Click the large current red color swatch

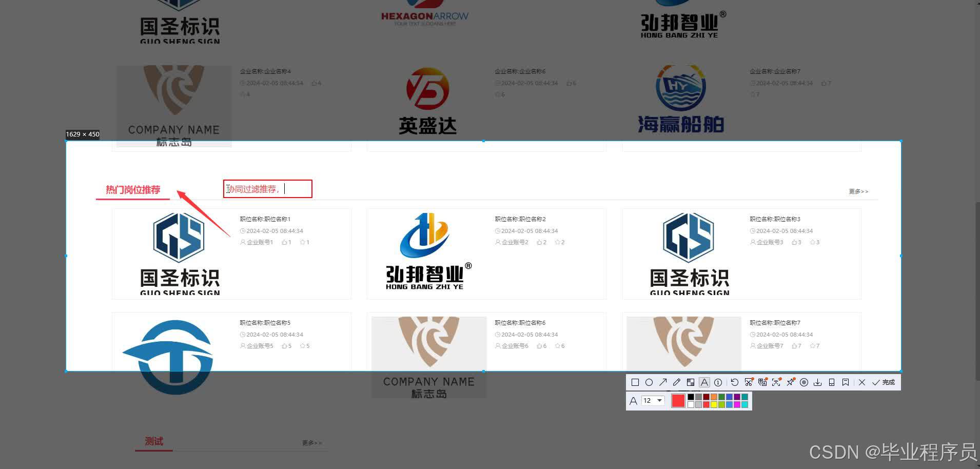tap(678, 401)
